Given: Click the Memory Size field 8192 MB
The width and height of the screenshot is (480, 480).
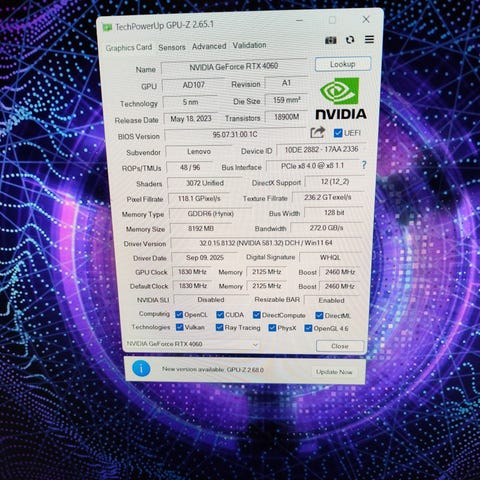Looking at the screenshot, I should (x=201, y=229).
